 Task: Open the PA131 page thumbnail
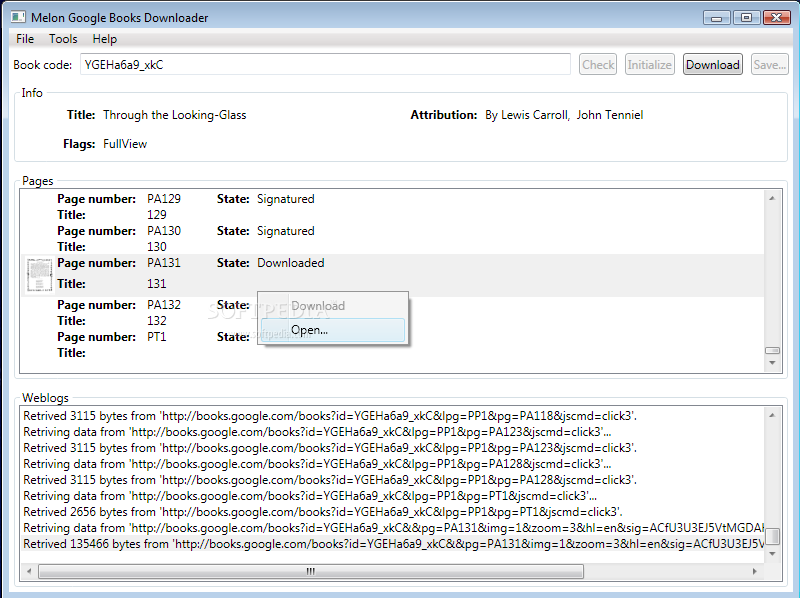(x=39, y=276)
